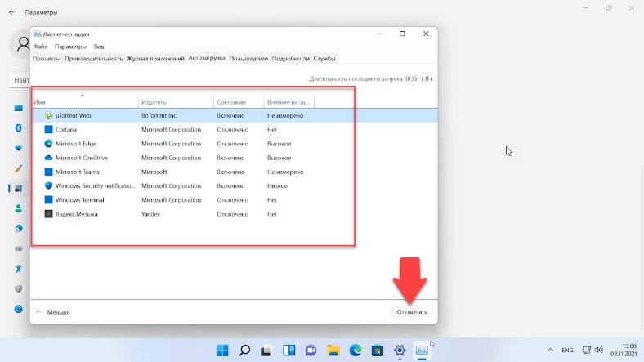Click the Cortana row icon
644x362 pixels.
pyautogui.click(x=48, y=129)
